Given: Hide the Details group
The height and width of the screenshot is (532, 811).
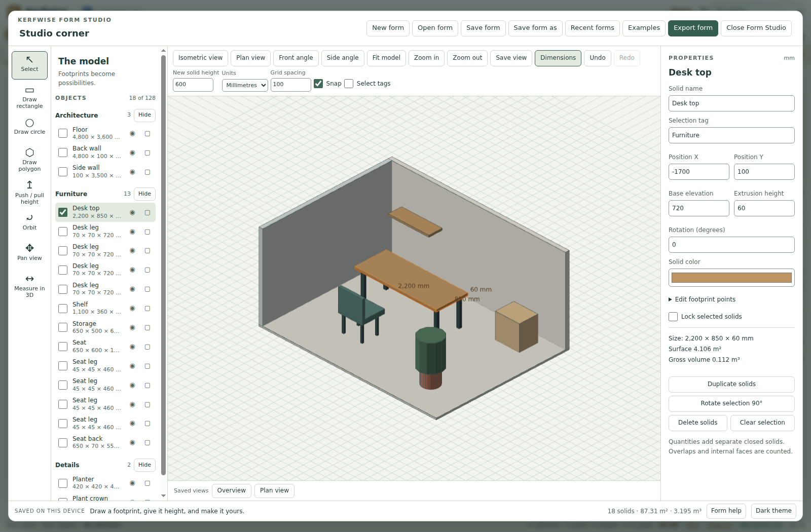Looking at the screenshot, I should point(144,465).
